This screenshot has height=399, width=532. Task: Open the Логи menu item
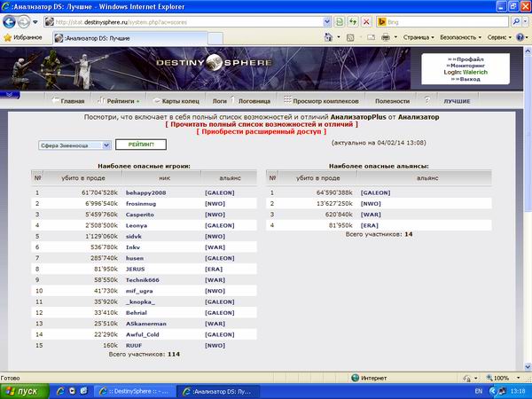(219, 101)
